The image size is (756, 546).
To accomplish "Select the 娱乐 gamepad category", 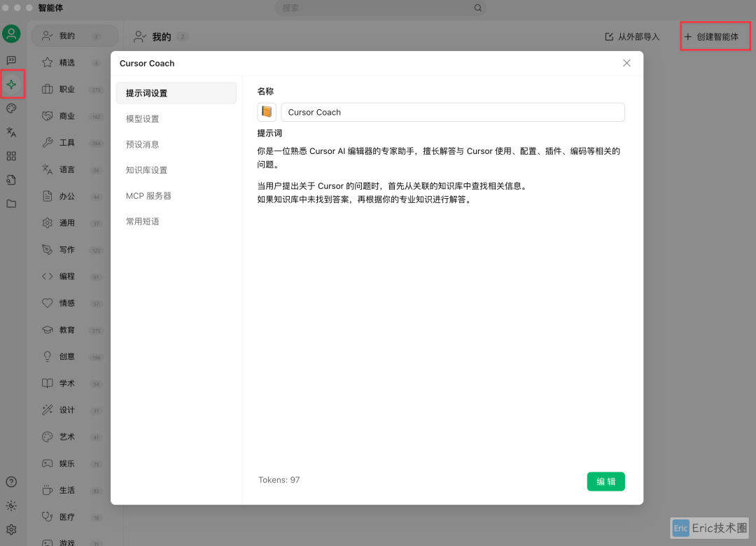I will (x=75, y=463).
